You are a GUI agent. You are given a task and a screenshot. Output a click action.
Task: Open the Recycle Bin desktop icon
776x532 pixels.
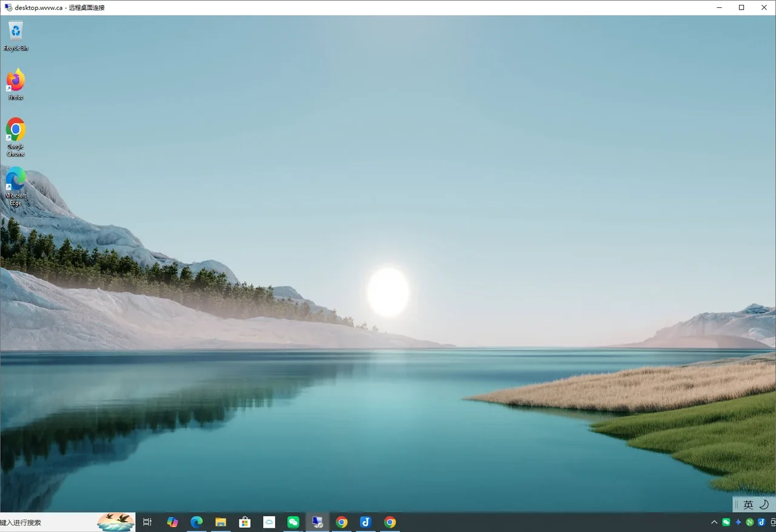[16, 36]
